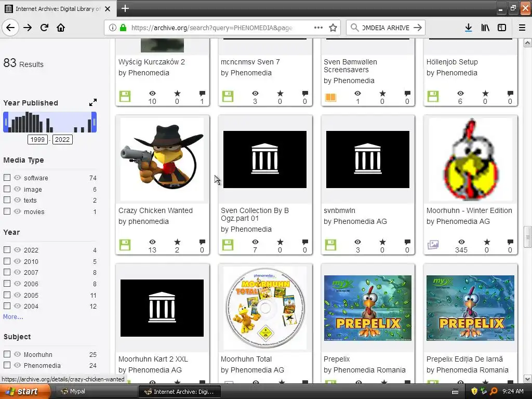Open the Moorhuhn Total disc thumbnail
The height and width of the screenshot is (399, 532).
pyautogui.click(x=265, y=308)
